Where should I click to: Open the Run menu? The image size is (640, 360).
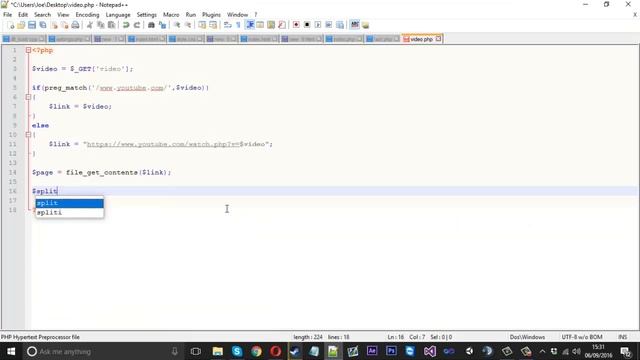[191, 15]
